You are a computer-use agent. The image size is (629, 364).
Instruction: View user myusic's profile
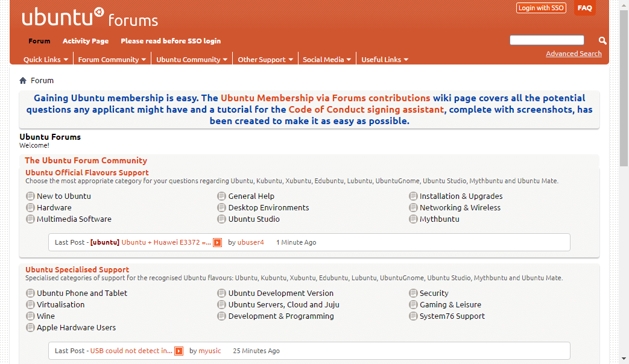click(210, 351)
